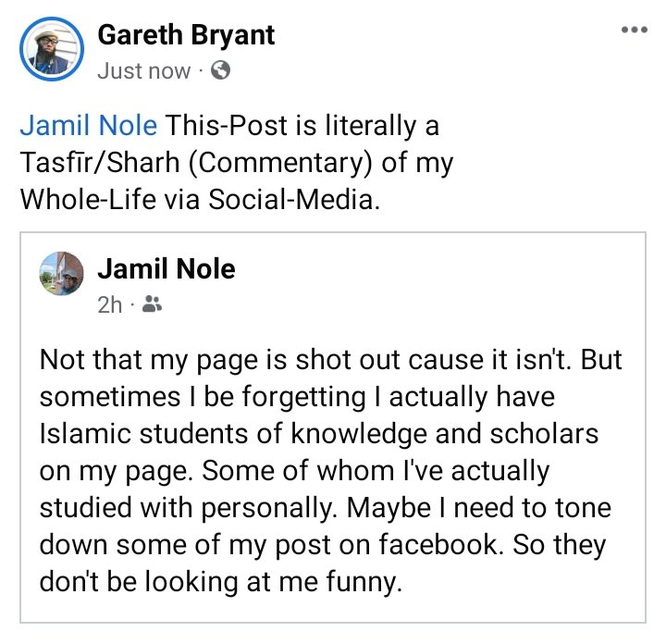
Task: Open the three-dot post options menu
Action: coord(635,30)
